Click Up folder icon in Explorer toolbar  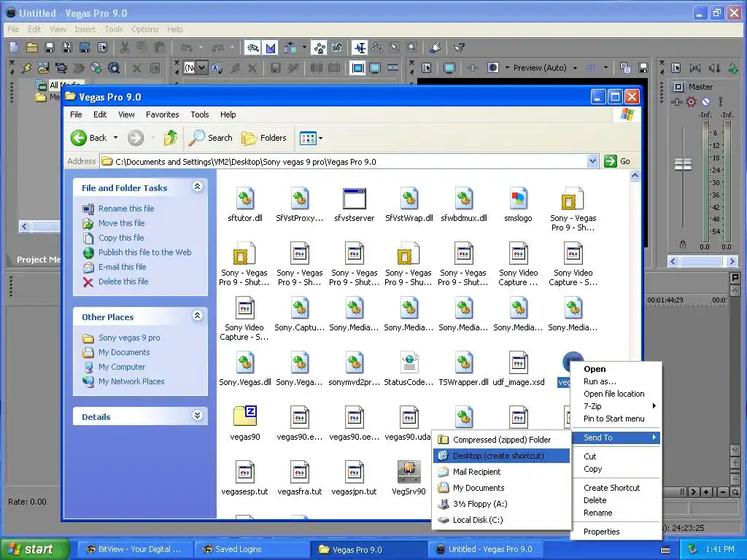(x=170, y=138)
